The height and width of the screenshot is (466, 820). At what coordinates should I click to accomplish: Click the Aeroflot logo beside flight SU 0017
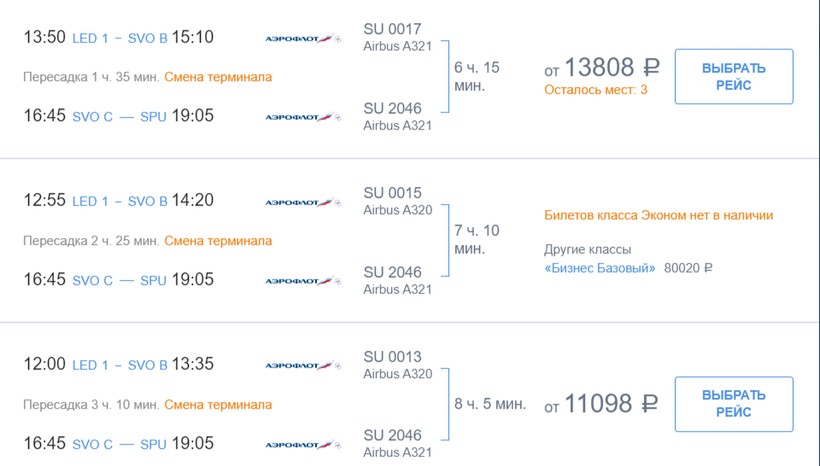302,38
